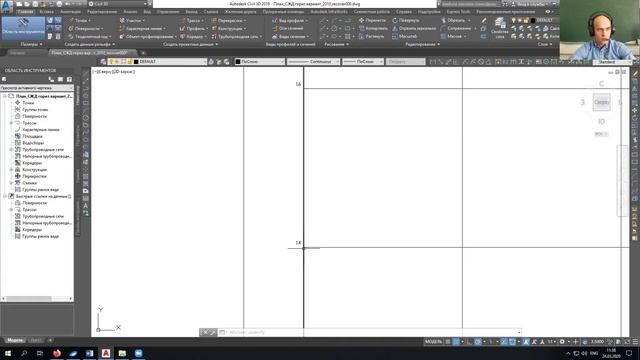Expand the Слои panel
The height and width of the screenshot is (360, 640).
(545, 44)
